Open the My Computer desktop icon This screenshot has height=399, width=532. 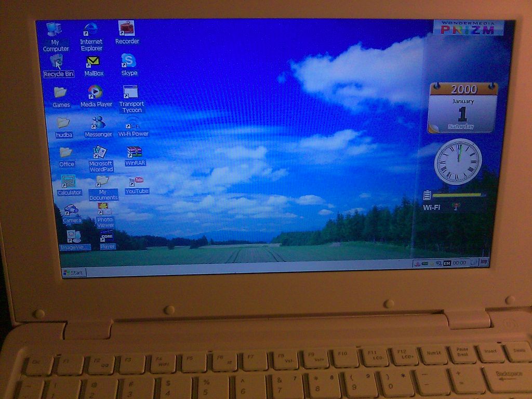click(x=54, y=30)
